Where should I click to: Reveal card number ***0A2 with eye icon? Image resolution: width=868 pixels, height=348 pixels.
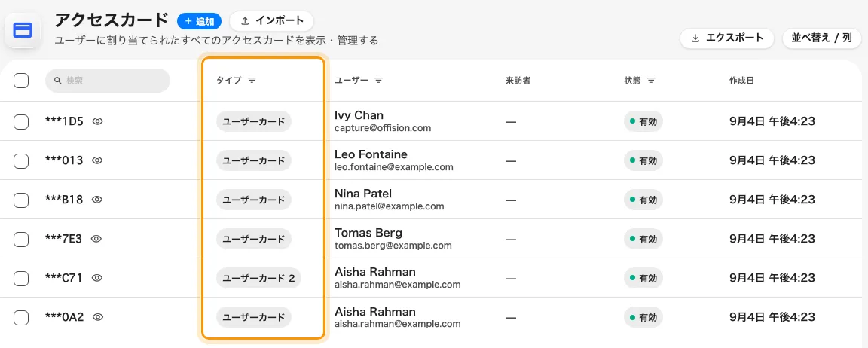tap(99, 318)
